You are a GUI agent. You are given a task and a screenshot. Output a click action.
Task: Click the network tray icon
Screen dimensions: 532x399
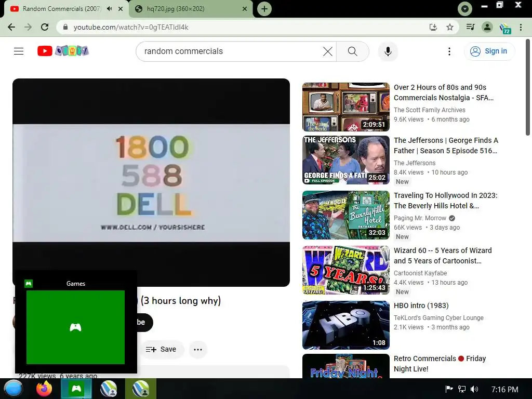tap(462, 389)
